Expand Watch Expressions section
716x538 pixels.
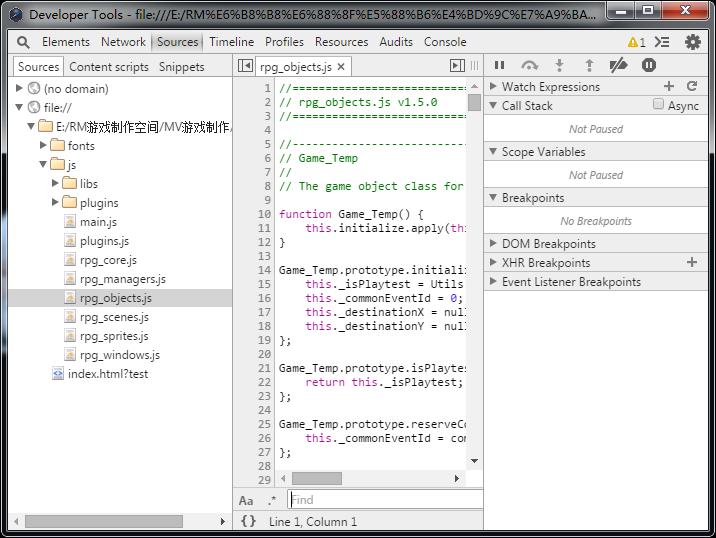pos(493,86)
